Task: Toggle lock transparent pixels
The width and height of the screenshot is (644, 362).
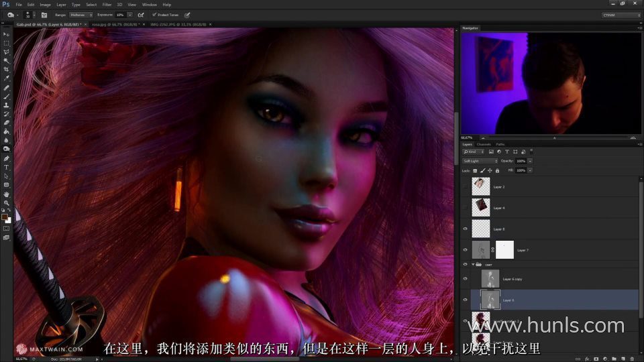Action: [x=475, y=170]
